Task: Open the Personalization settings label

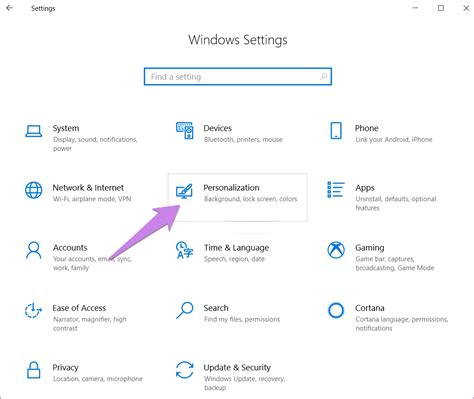Action: point(231,188)
